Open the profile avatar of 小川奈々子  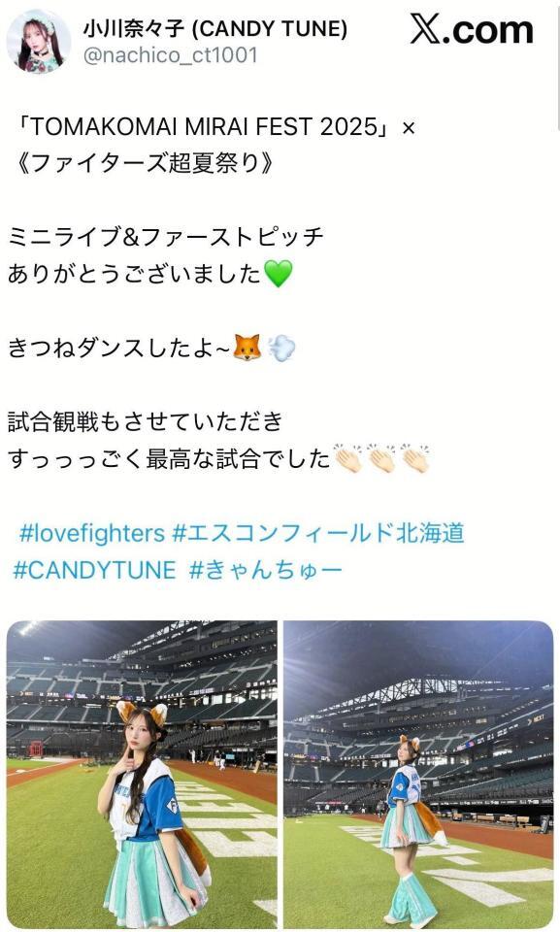(39, 42)
